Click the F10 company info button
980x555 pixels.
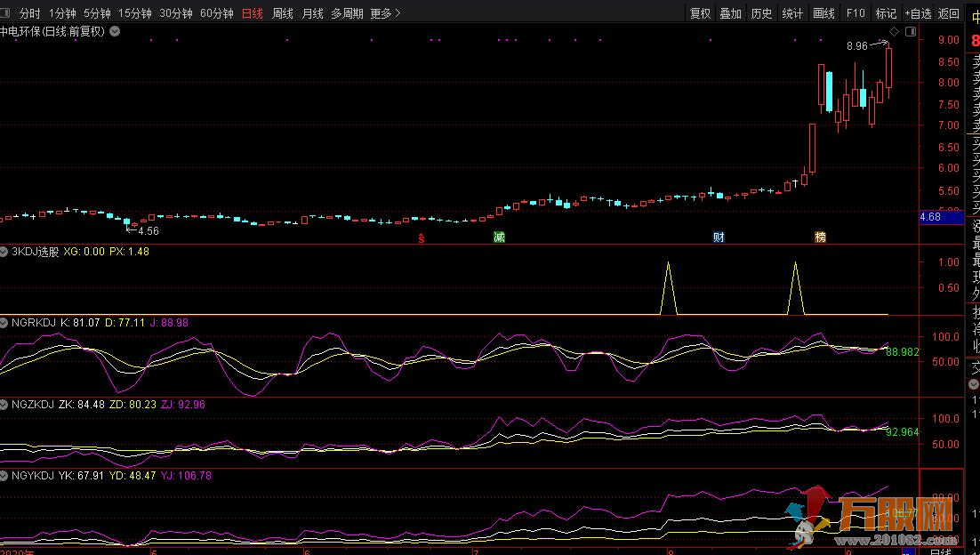(855, 13)
